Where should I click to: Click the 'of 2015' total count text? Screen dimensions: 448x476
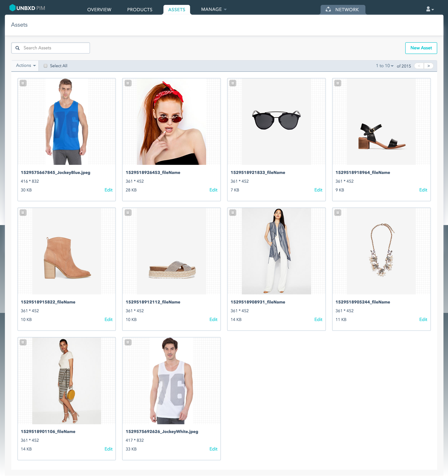tap(404, 66)
